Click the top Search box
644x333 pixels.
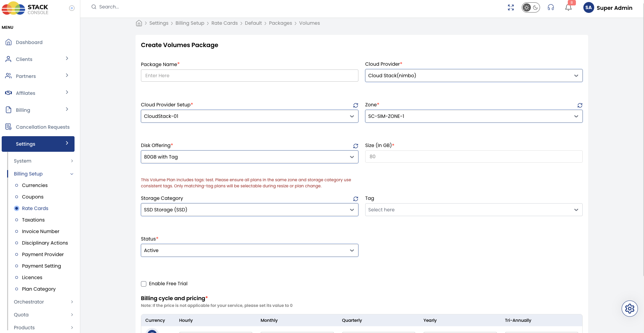tap(109, 7)
